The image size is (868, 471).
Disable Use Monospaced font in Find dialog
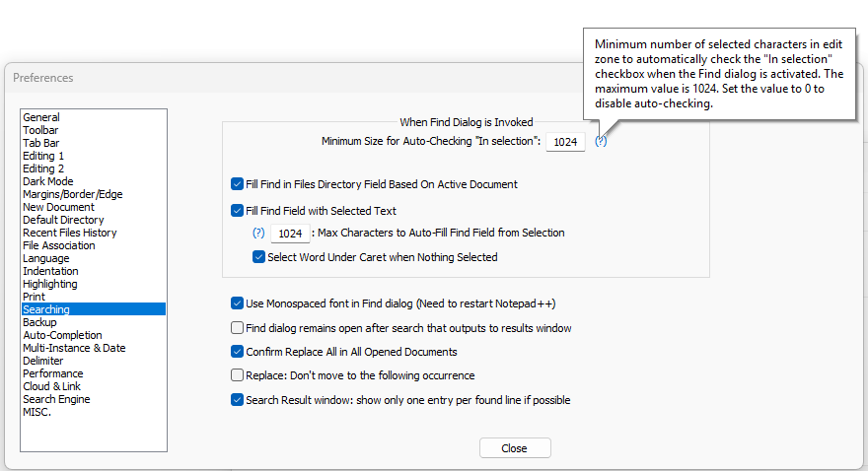click(x=238, y=303)
